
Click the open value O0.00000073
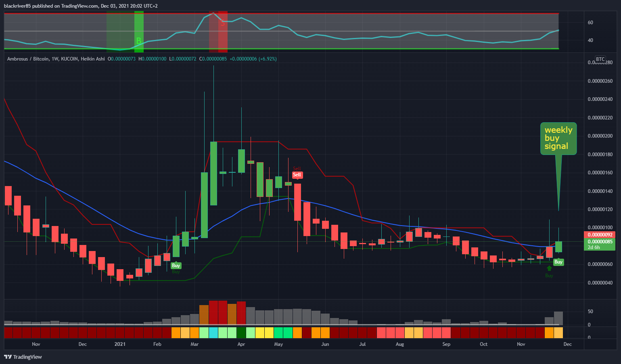click(121, 59)
